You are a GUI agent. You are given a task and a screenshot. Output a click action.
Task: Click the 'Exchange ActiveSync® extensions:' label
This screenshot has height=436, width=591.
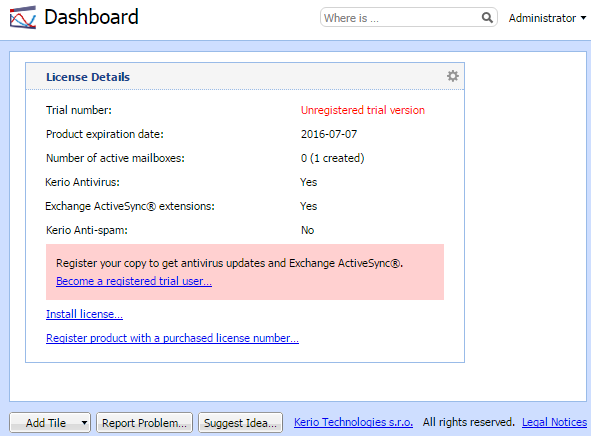[x=130, y=206]
